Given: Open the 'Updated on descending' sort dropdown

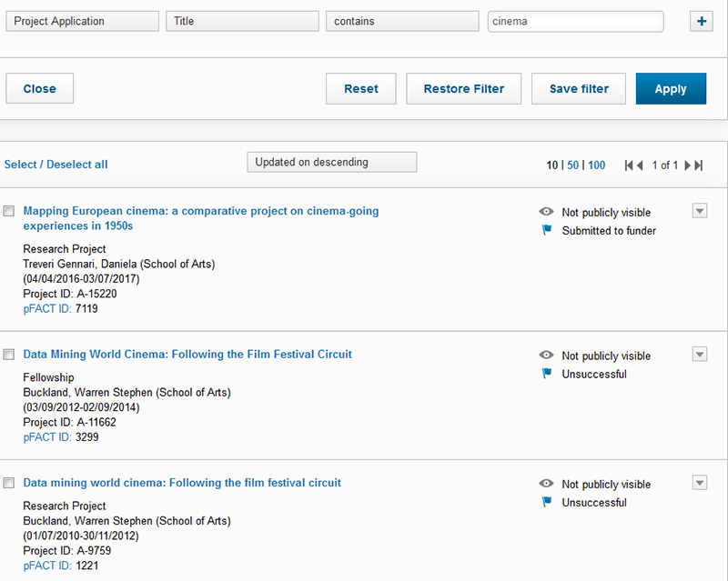Looking at the screenshot, I should tap(331, 163).
